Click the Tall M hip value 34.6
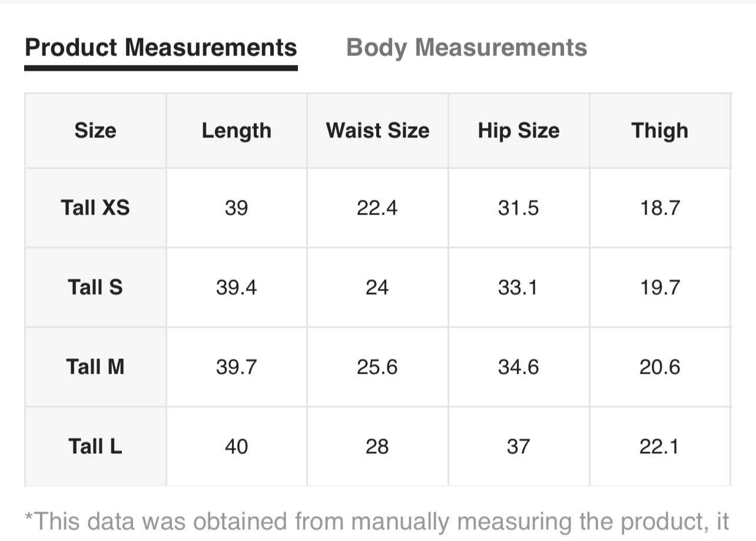This screenshot has height=541, width=756. pos(518,367)
